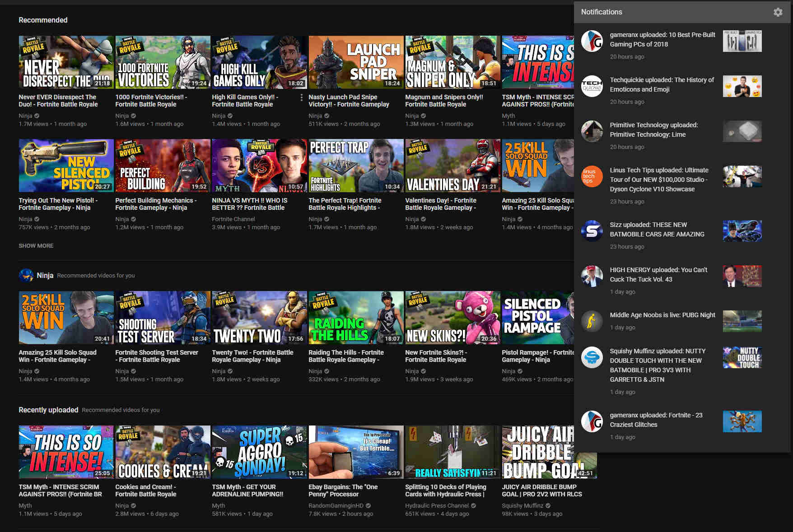Image resolution: width=793 pixels, height=532 pixels.
Task: Open Middle Age Noobs PUBG Night live notification
Action: (x=662, y=315)
